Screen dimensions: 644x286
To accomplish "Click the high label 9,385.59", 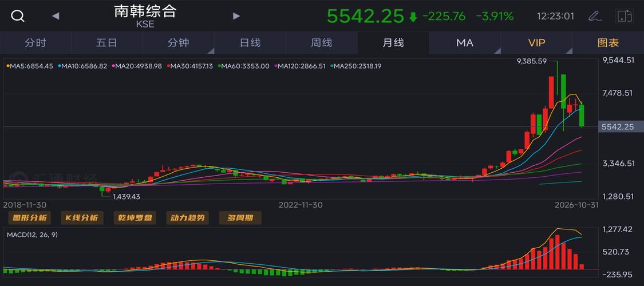I will point(531,61).
